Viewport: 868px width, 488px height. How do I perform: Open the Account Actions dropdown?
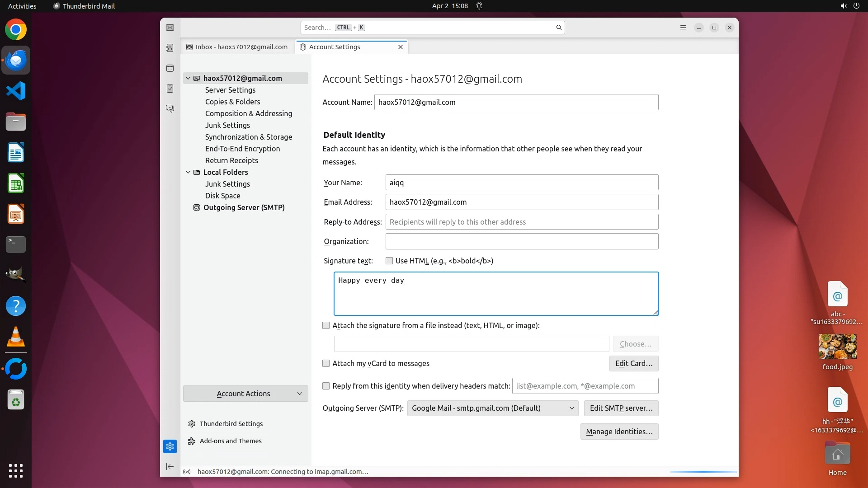(245, 394)
